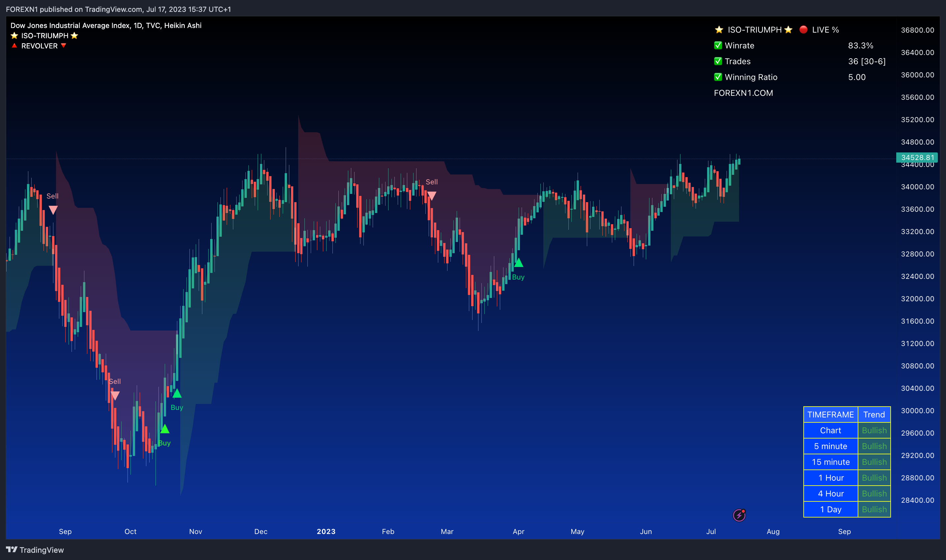Click the 5 minute row cell
This screenshot has height=560, width=946.
[830, 446]
